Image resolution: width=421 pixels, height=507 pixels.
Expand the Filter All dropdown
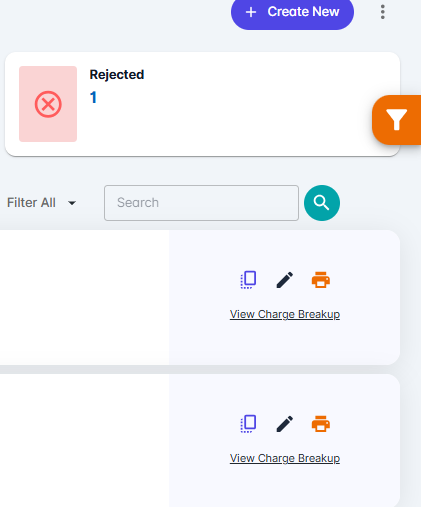[42, 203]
